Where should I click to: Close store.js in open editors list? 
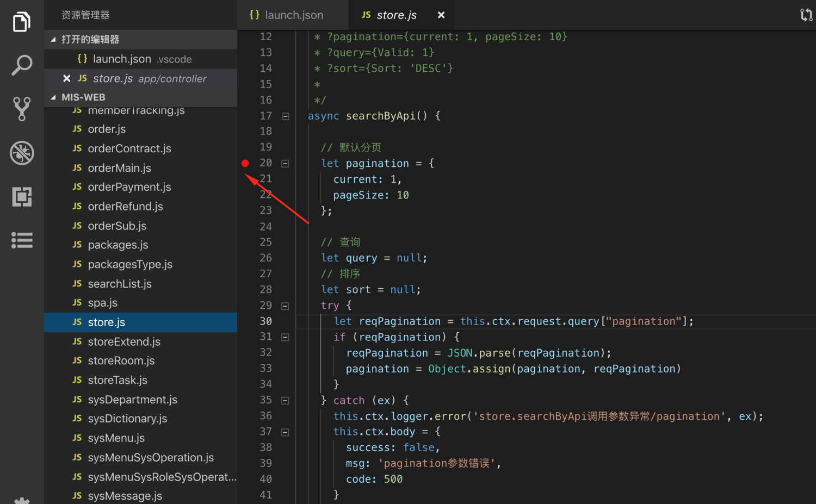tap(66, 78)
